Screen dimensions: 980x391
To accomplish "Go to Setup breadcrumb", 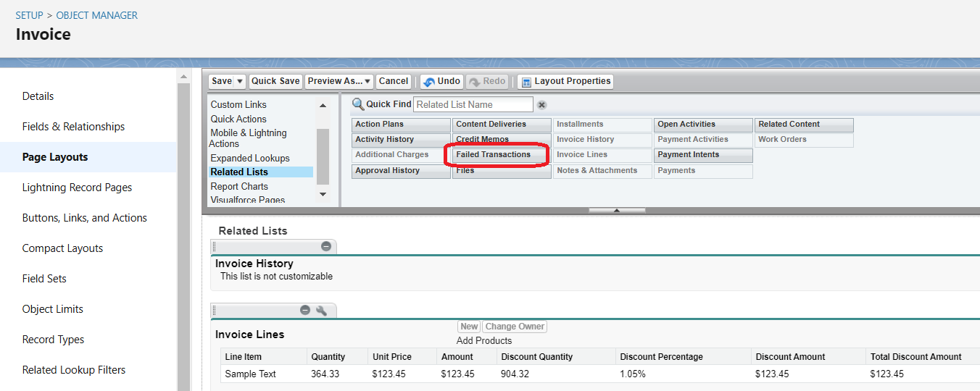I will click(30, 15).
